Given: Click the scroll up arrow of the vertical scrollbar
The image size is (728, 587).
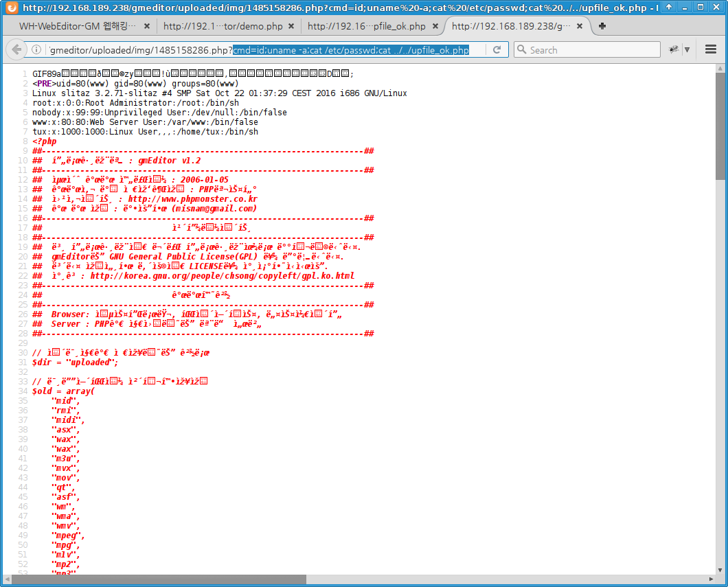Looking at the screenshot, I should [x=720, y=69].
